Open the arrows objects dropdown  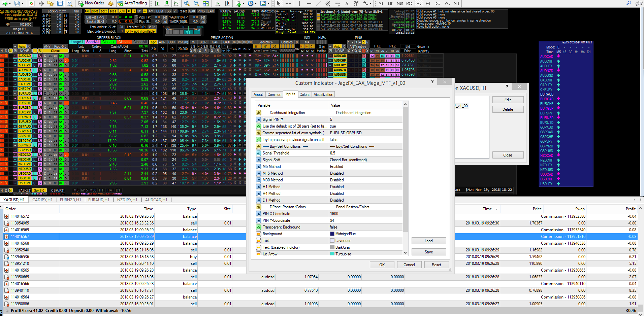371,3
